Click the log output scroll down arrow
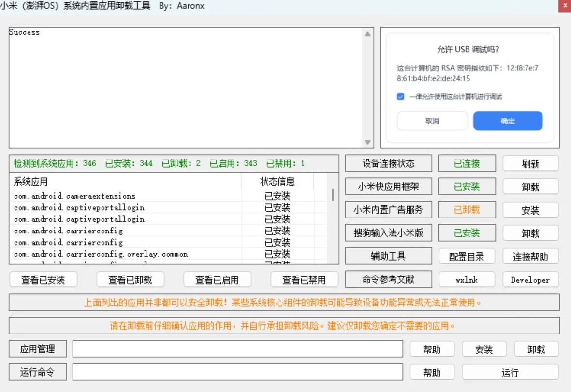 tap(367, 142)
